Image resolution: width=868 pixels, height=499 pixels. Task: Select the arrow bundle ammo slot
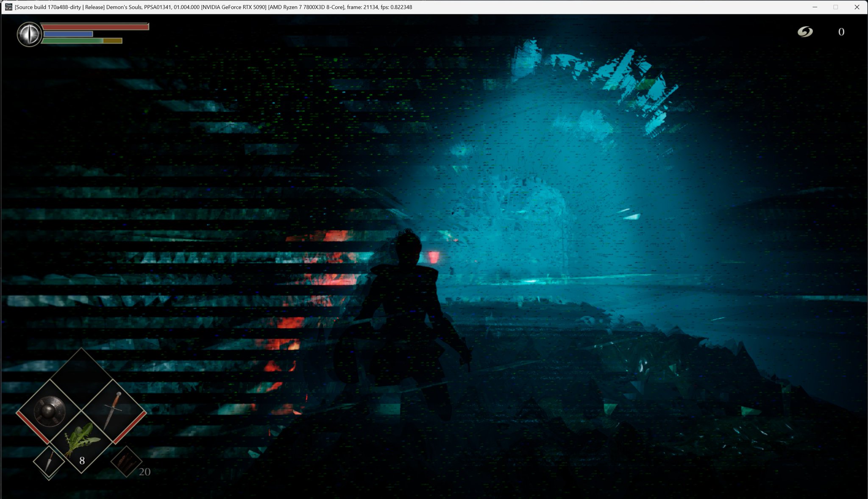125,461
